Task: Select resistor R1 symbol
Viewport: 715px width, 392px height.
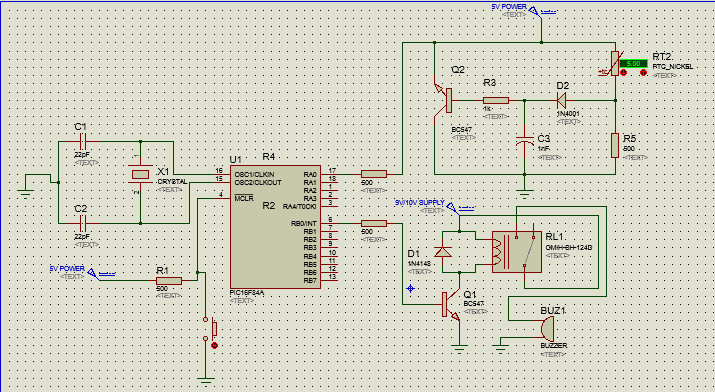Action: pos(169,281)
